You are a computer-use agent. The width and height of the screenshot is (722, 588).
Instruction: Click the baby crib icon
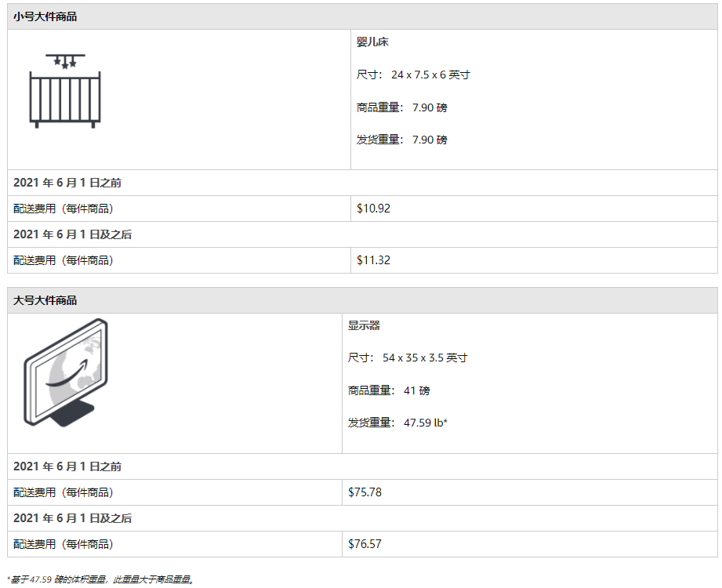pyautogui.click(x=65, y=90)
